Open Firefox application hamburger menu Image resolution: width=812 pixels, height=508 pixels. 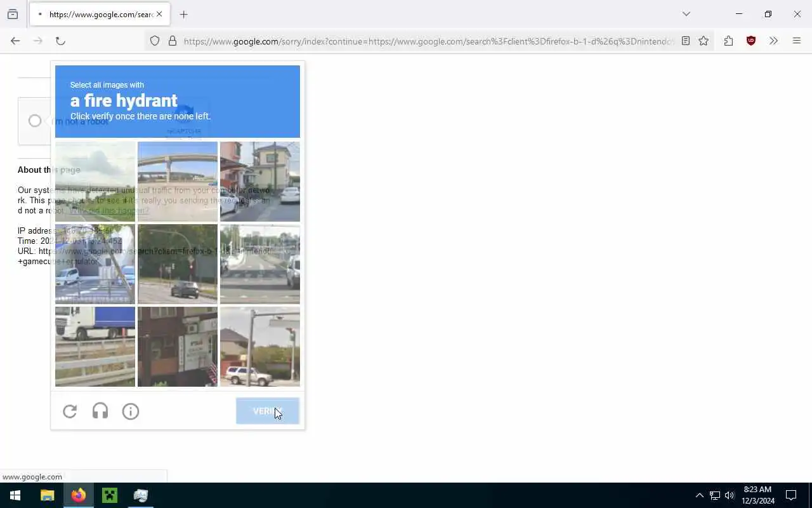point(797,41)
